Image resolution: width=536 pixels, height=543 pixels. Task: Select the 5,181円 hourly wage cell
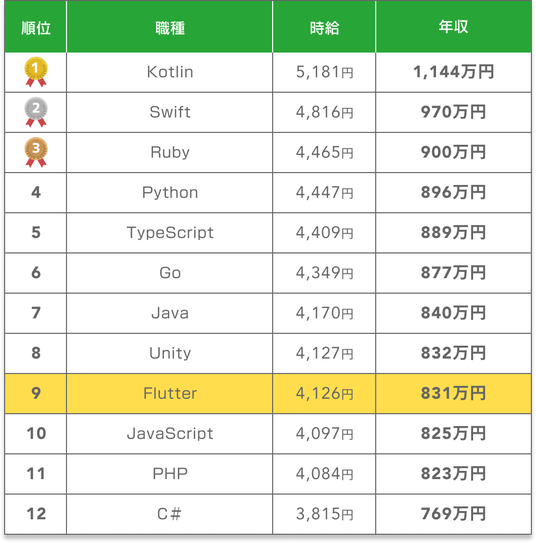tap(324, 72)
